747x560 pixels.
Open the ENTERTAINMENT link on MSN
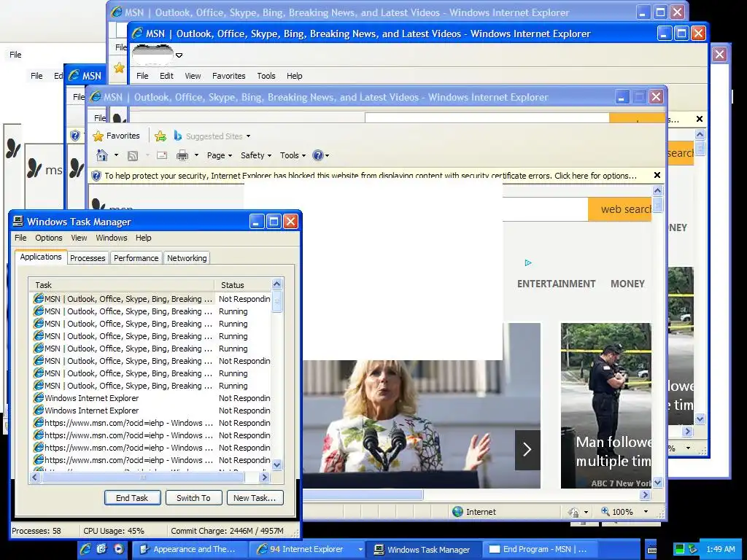click(x=556, y=284)
